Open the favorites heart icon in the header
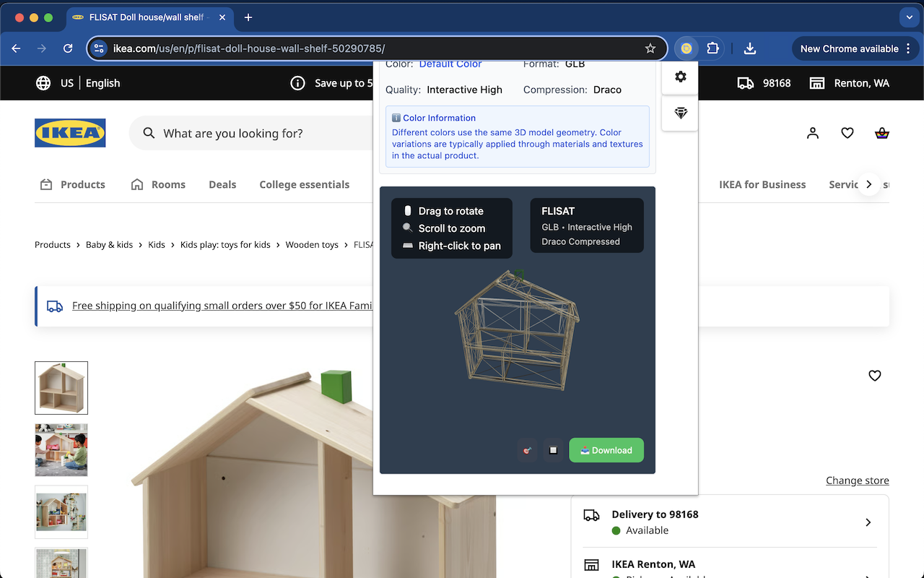The height and width of the screenshot is (578, 924). [847, 133]
